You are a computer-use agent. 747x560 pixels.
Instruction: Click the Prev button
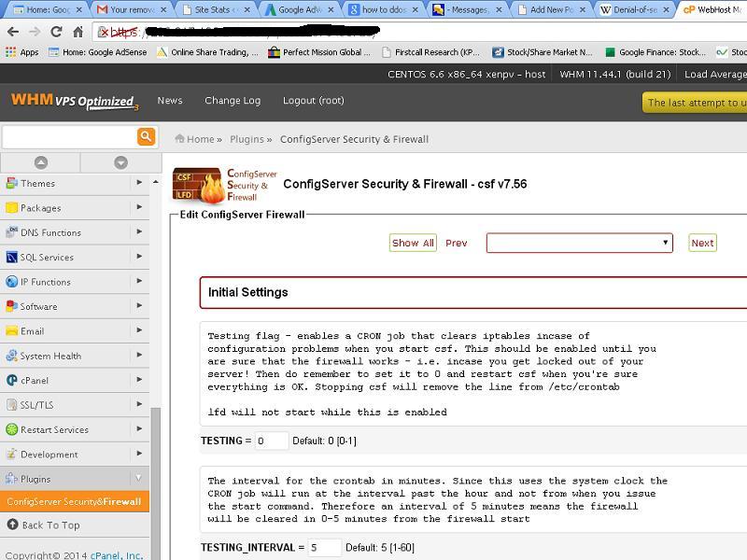pos(456,243)
